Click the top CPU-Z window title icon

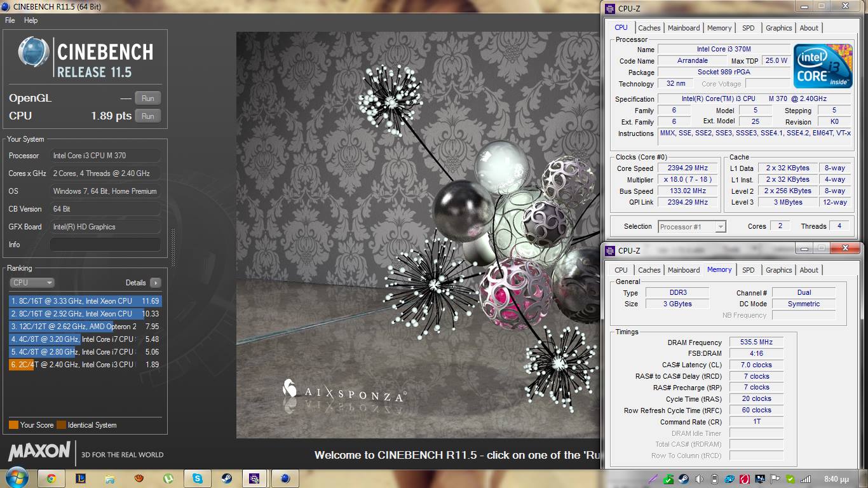[610, 9]
